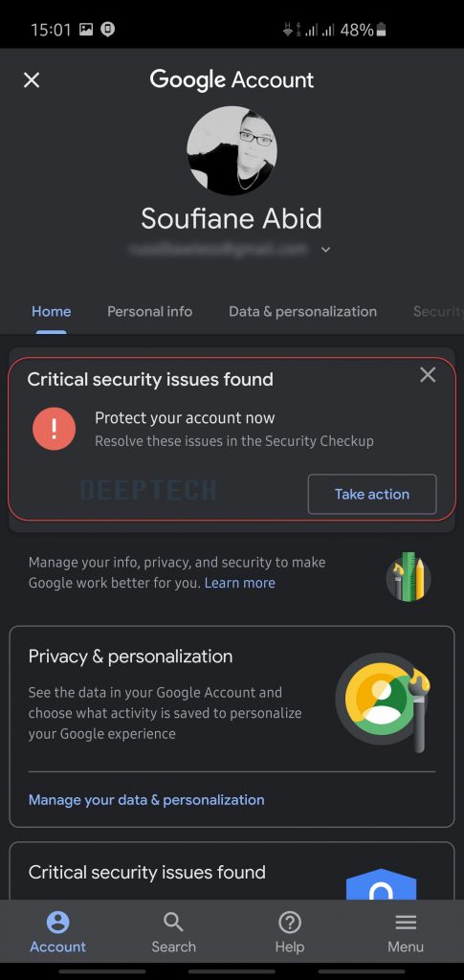Select the Home tab

point(52,311)
